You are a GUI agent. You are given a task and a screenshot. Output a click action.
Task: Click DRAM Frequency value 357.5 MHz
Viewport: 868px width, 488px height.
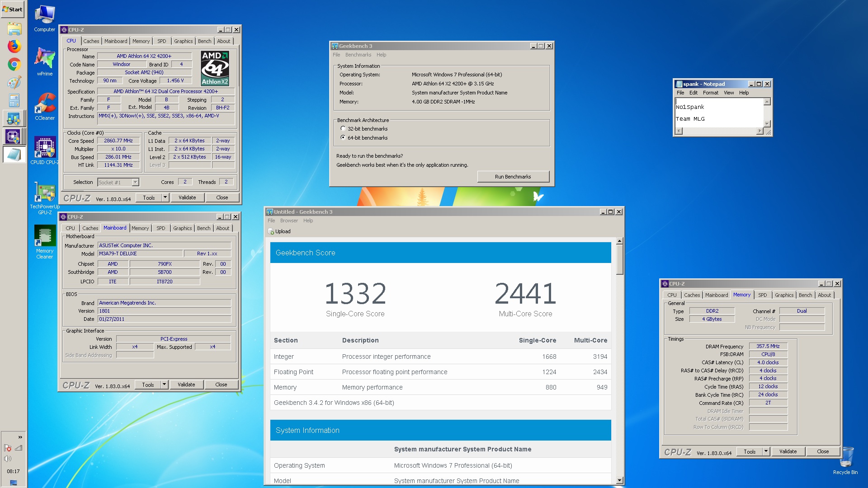[x=768, y=346]
